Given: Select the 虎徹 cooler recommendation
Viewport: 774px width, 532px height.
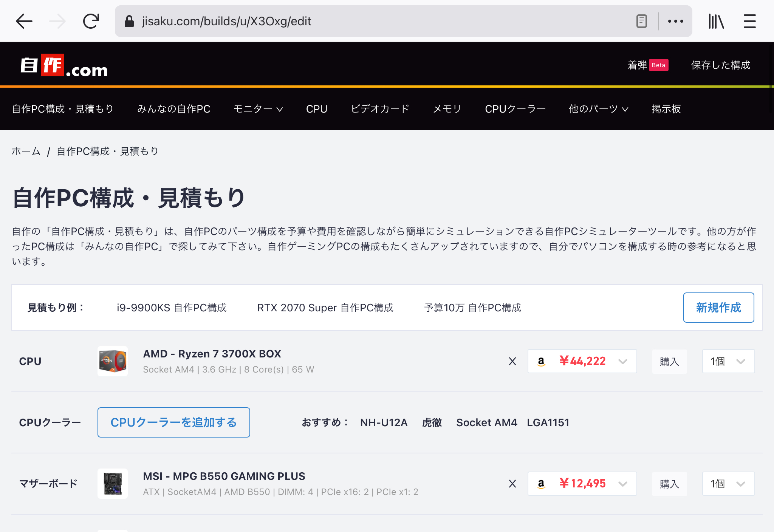Looking at the screenshot, I should click(432, 422).
